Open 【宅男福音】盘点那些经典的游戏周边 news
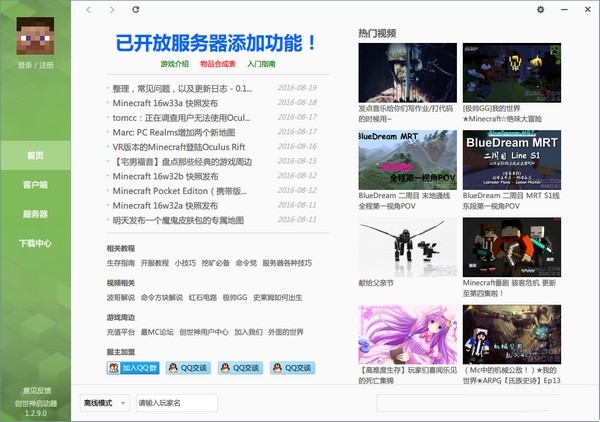The width and height of the screenshot is (600, 422). 182,162
